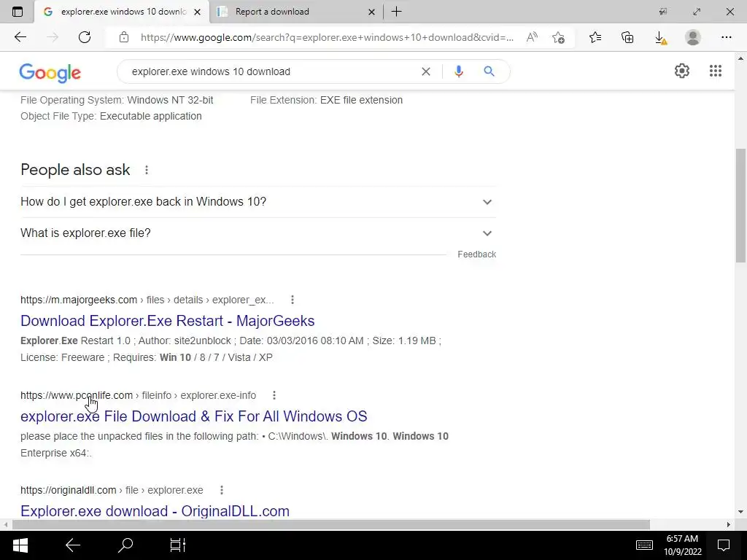This screenshot has height=560, width=747.
Task: Reload the page with refresh icon
Action: [x=85, y=37]
